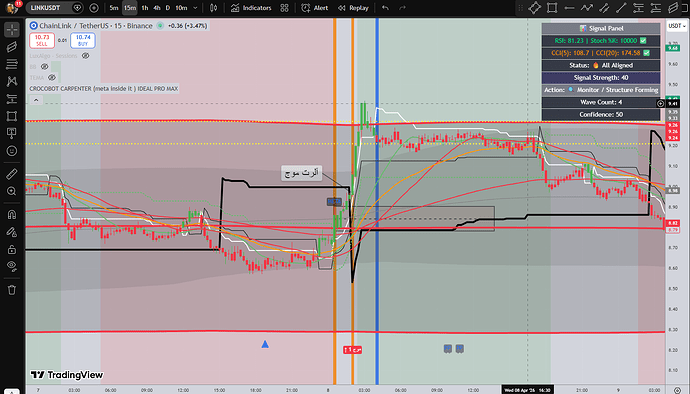The height and width of the screenshot is (394, 690).
Task: Click the plus button beside the 9.41 price label
Action: coord(660,104)
